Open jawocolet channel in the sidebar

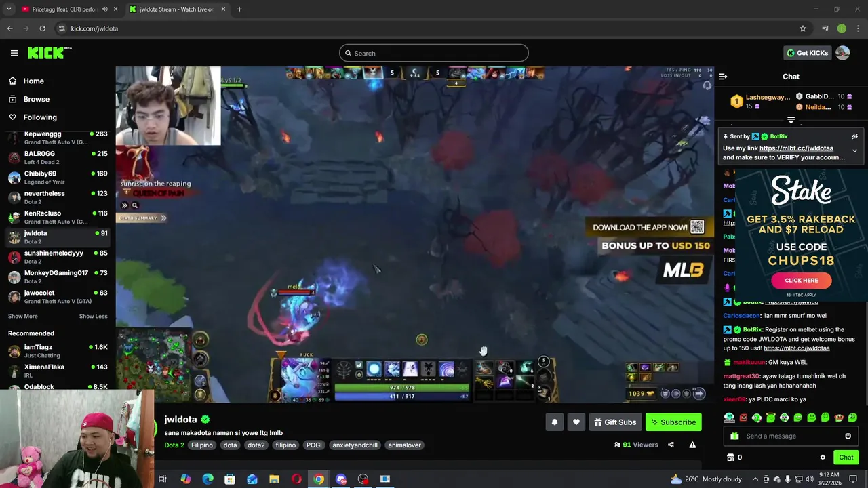tap(58, 297)
